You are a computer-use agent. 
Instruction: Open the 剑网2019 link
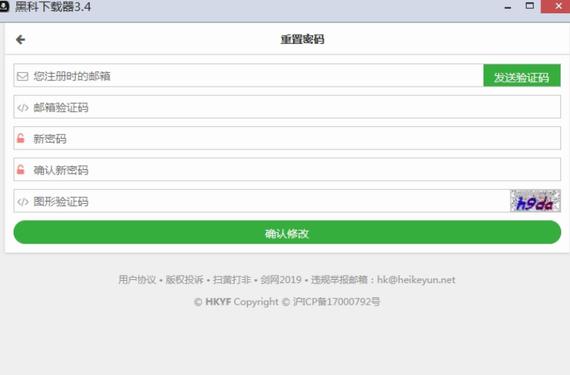click(x=281, y=279)
